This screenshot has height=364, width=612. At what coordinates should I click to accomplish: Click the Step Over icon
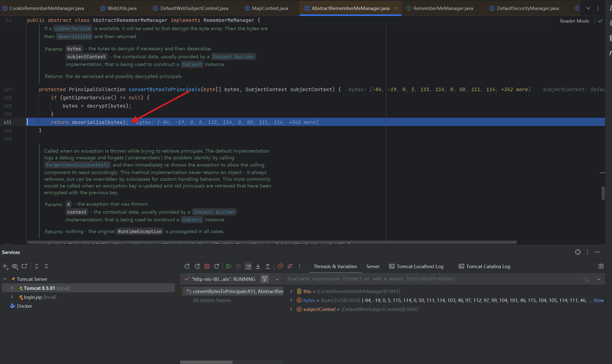click(248, 266)
